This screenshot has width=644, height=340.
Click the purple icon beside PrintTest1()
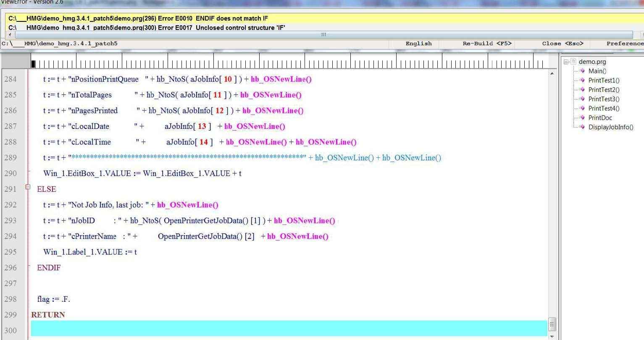582,80
